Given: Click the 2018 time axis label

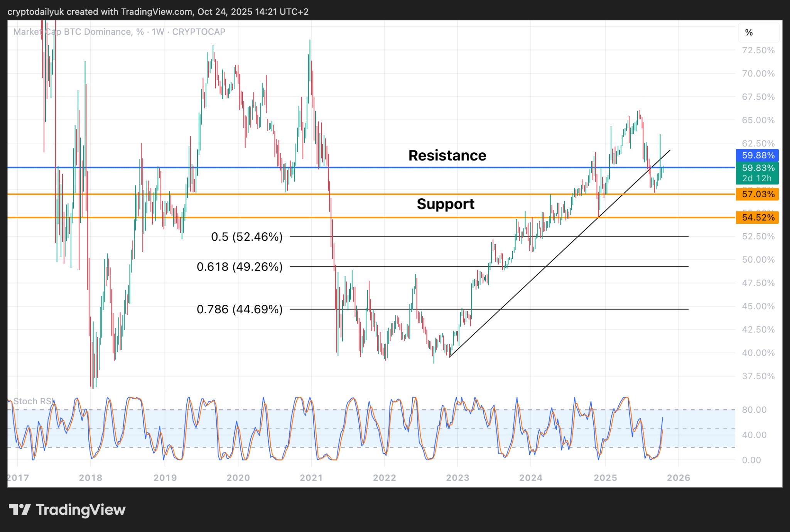Looking at the screenshot, I should pyautogui.click(x=91, y=478).
